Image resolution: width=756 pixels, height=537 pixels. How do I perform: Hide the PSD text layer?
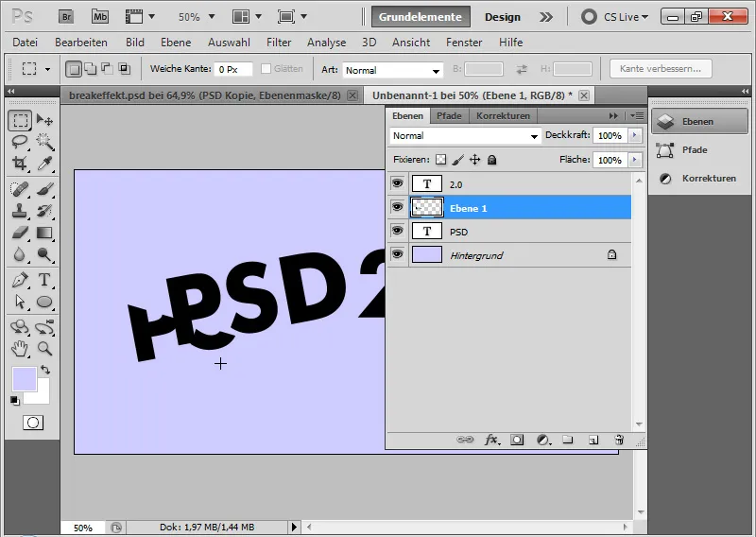tap(397, 231)
